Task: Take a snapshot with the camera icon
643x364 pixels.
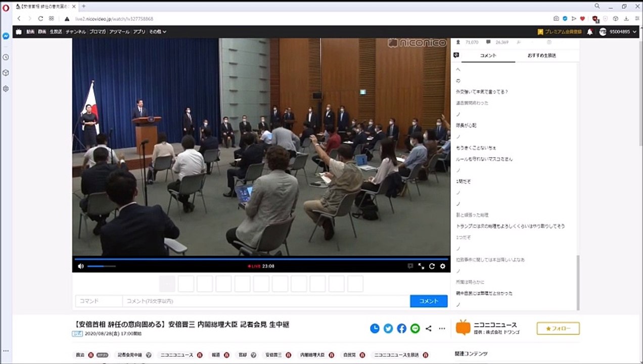Action: pyautogui.click(x=556, y=19)
